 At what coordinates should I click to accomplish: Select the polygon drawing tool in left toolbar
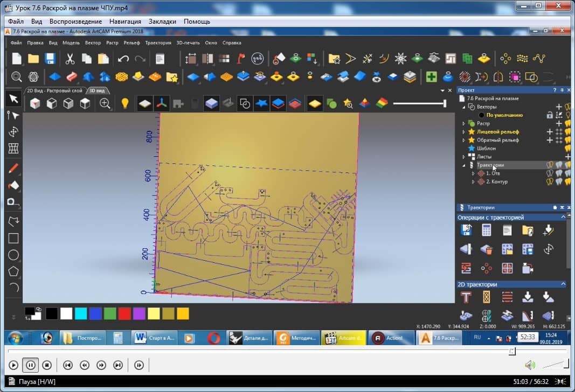[x=13, y=271]
